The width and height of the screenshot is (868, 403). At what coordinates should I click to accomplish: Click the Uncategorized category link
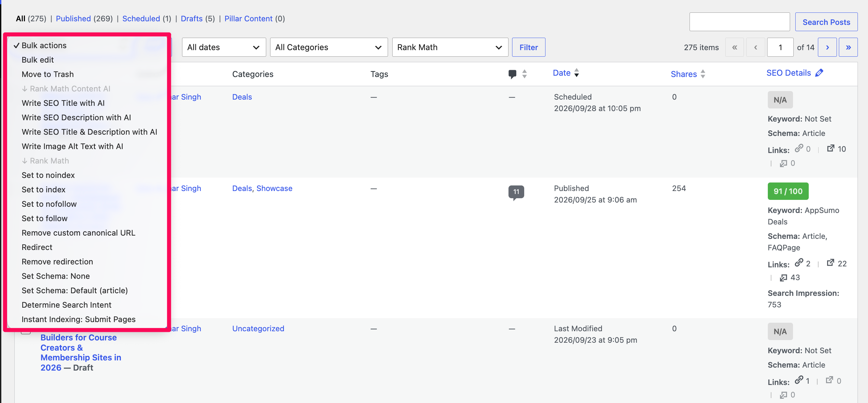click(258, 329)
